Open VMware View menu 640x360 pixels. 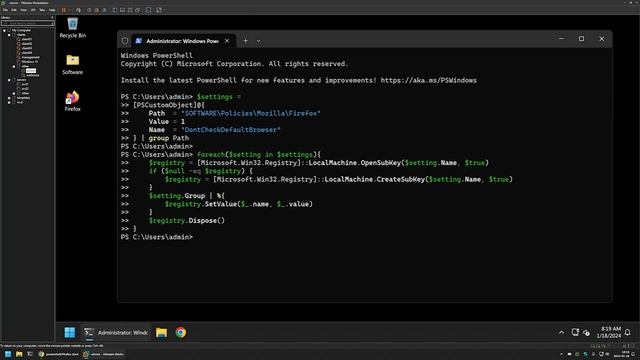tap(24, 10)
